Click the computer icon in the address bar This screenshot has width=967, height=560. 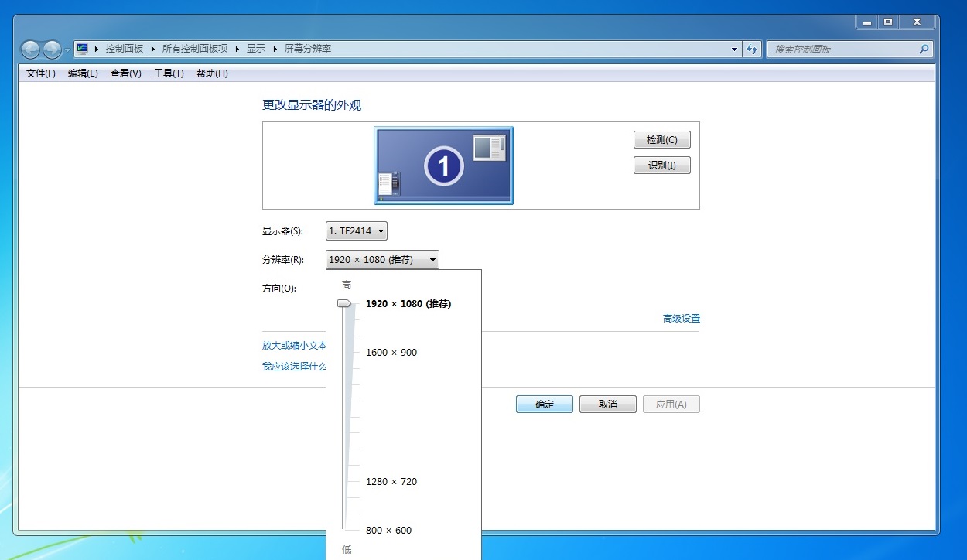click(x=82, y=49)
